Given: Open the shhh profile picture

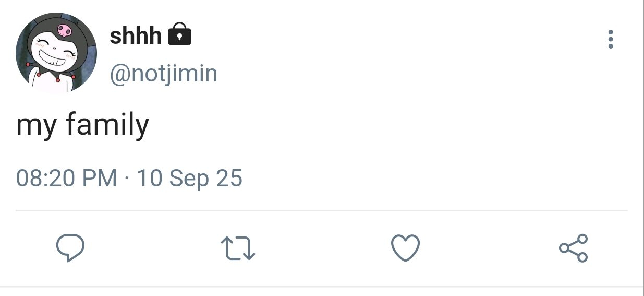Looking at the screenshot, I should (x=56, y=53).
